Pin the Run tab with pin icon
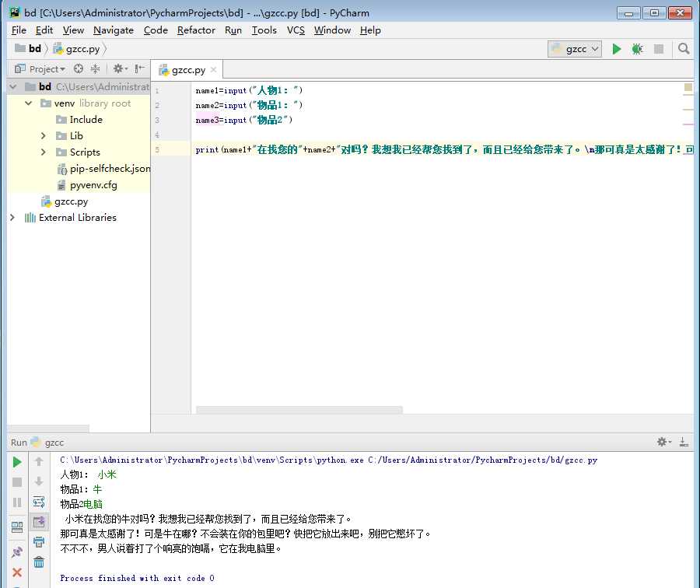This screenshot has width=700, height=588. 17,552
